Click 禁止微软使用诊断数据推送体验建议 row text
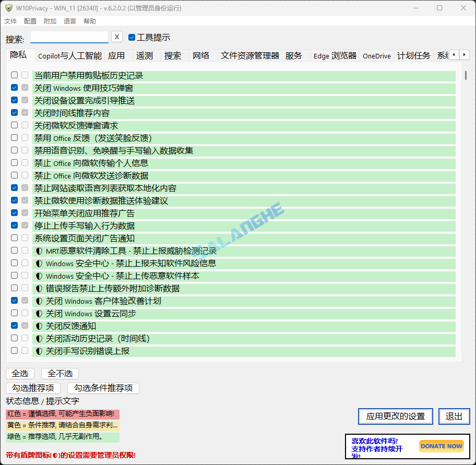The image size is (476, 465). click(101, 200)
